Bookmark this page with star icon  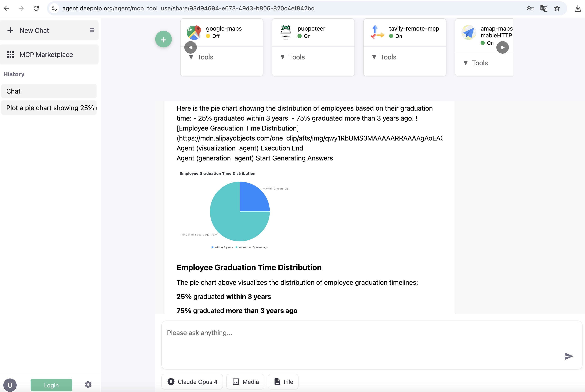(557, 8)
